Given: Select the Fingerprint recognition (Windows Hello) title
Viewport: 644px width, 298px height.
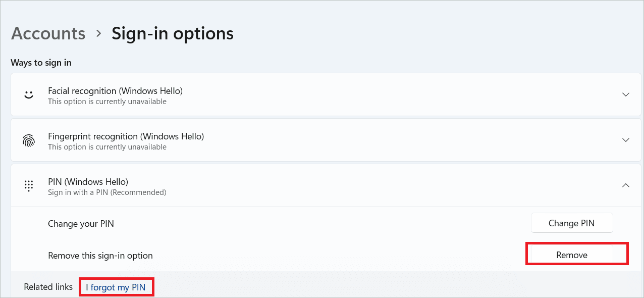Looking at the screenshot, I should coord(126,136).
